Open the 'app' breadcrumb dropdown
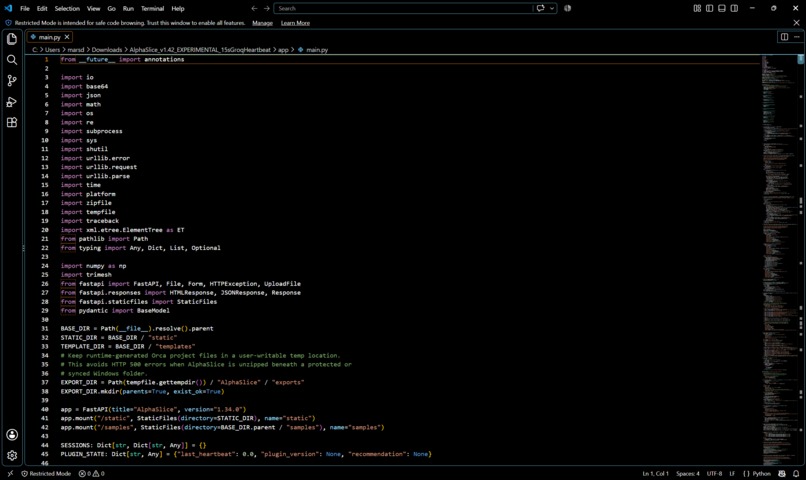This screenshot has width=806, height=480. point(283,50)
